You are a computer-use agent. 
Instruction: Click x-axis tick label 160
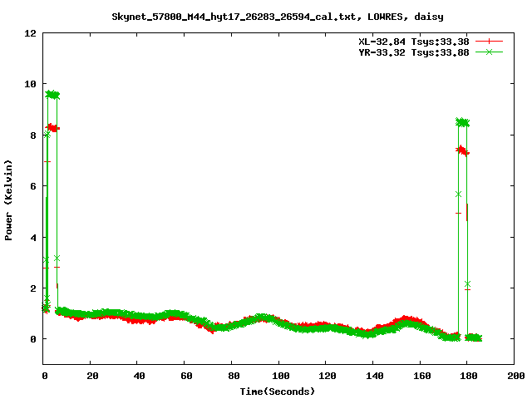click(421, 376)
